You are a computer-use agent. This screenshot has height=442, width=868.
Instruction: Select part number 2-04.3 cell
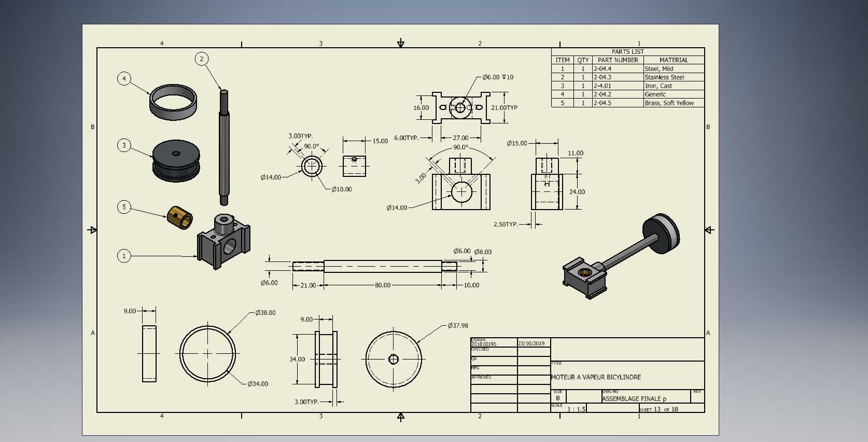coord(618,77)
